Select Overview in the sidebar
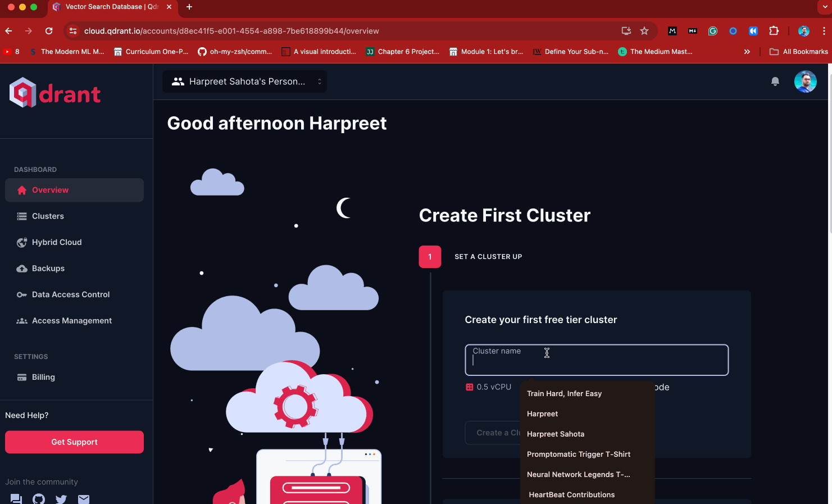 pyautogui.click(x=74, y=190)
